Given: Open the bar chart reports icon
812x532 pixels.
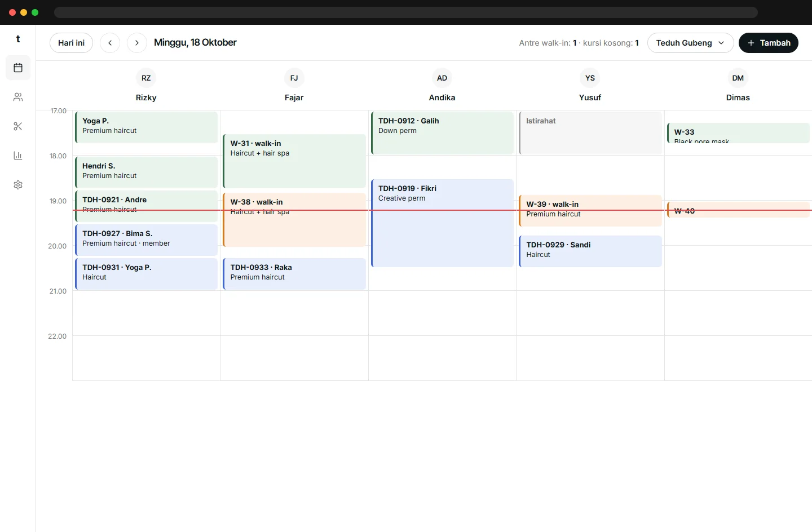Looking at the screenshot, I should [18, 156].
